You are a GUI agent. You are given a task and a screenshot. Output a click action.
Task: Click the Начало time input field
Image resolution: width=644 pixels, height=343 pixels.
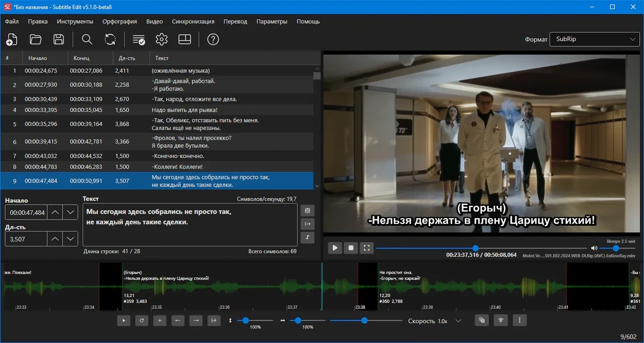(x=25, y=212)
